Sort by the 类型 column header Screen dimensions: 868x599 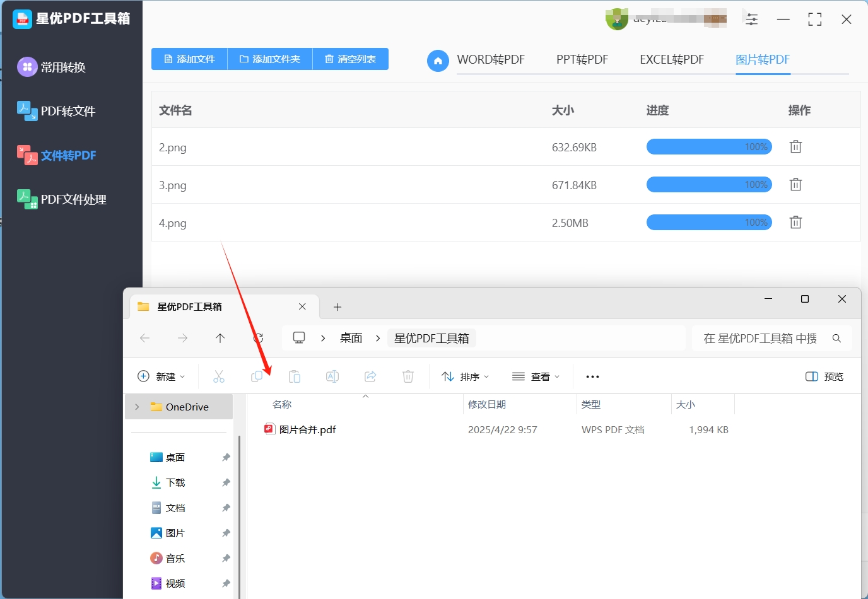[591, 405]
